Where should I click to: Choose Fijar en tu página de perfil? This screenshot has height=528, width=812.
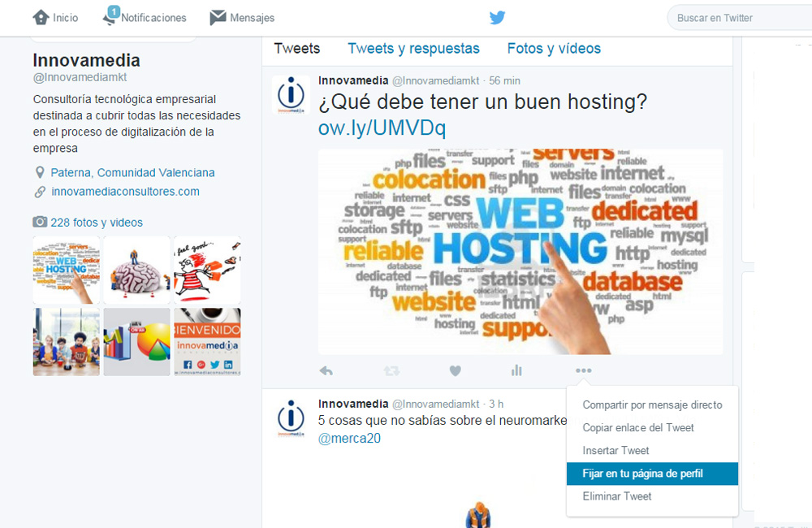[652, 474]
